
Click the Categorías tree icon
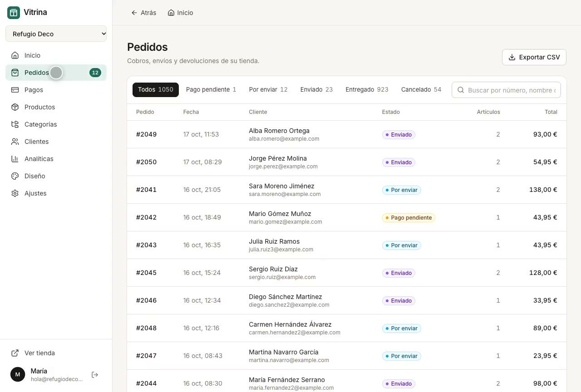(15, 124)
